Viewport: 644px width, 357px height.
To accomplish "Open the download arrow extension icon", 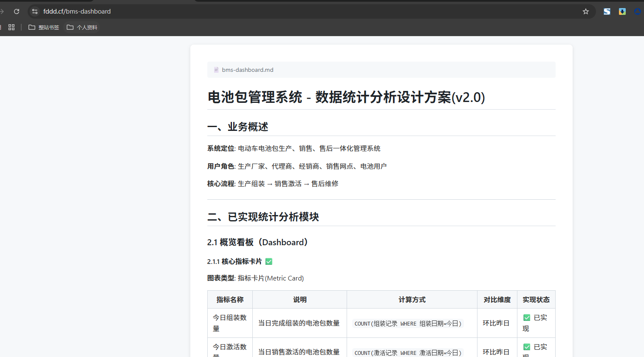I will (x=622, y=11).
